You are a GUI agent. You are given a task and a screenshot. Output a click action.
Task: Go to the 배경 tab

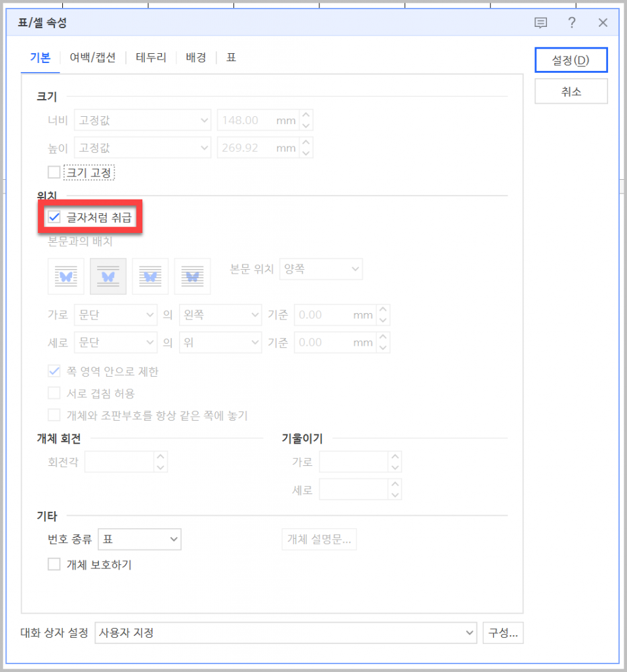pyautogui.click(x=196, y=58)
